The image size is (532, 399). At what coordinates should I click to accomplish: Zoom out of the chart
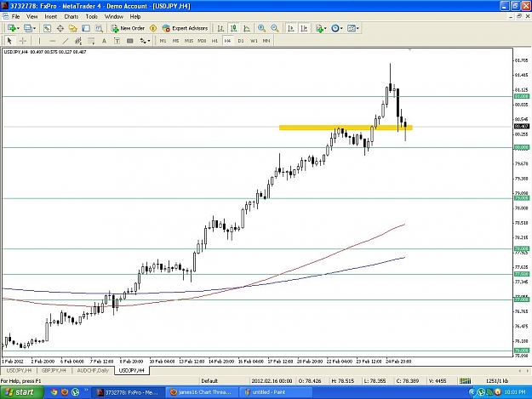274,28
